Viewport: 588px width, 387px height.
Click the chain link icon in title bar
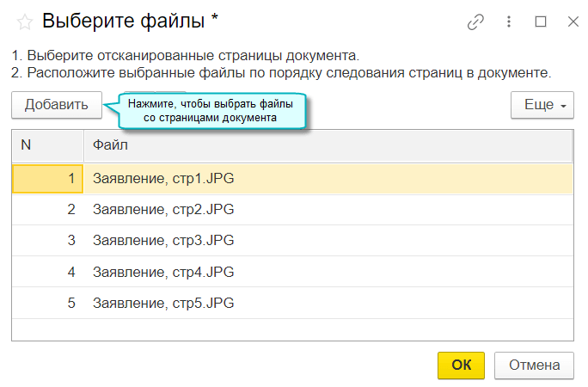(x=475, y=22)
